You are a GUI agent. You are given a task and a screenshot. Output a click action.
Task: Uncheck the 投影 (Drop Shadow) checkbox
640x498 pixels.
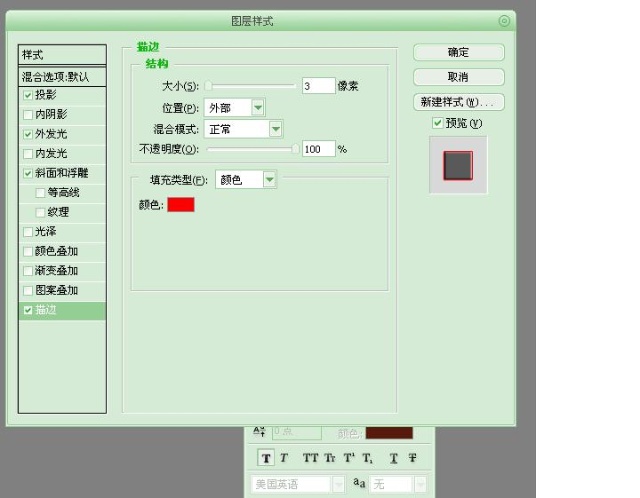click(28, 95)
